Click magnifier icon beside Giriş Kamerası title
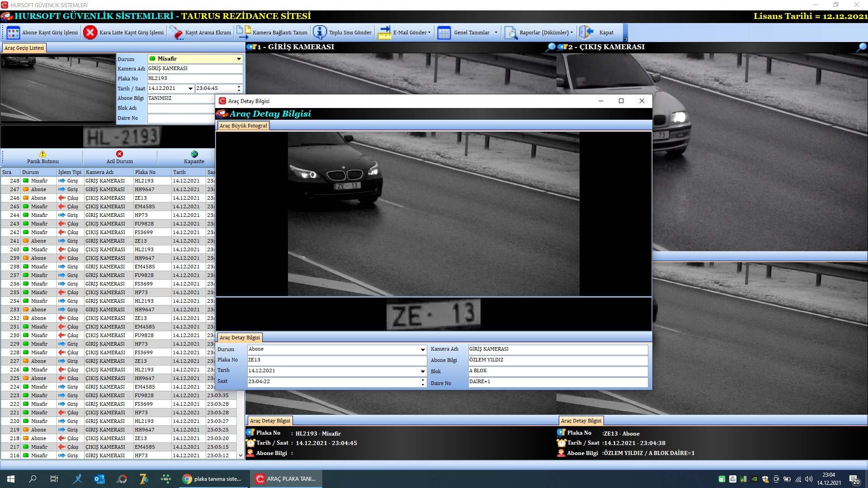868x488 pixels. [551, 47]
